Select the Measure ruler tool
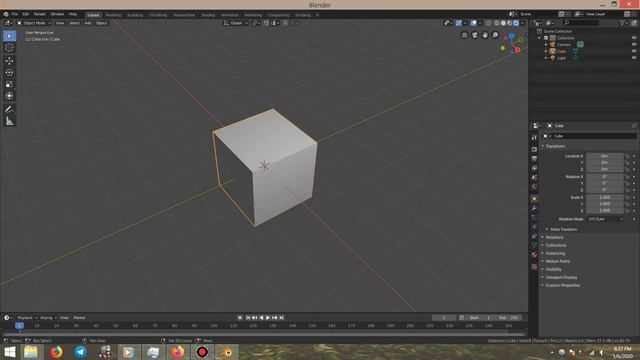Screen dimensions: 640x360 coord(9,121)
